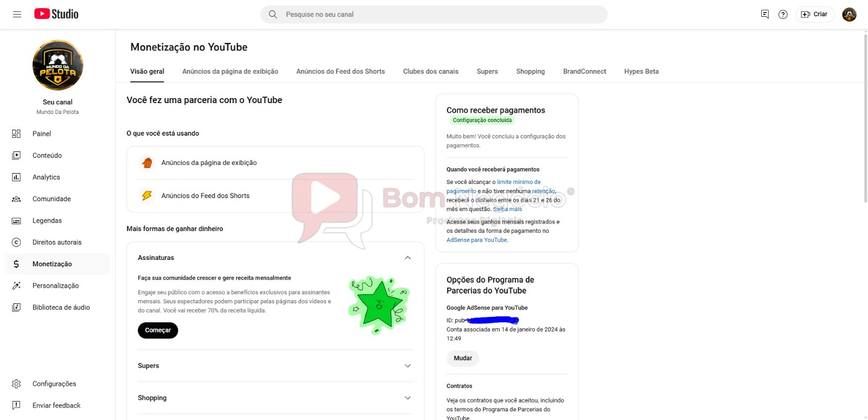Open Painel in the sidebar
Viewport: 868px width, 420px height.
tap(58, 133)
